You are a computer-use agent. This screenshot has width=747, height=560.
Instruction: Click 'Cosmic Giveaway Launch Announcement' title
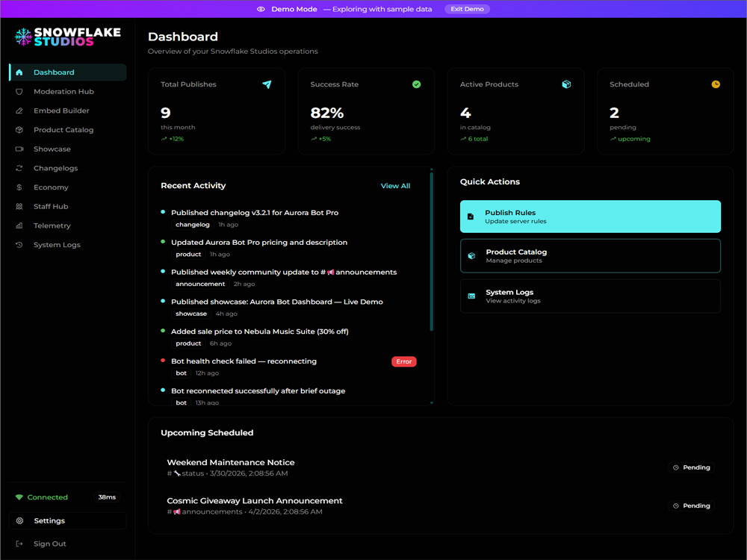coord(255,501)
